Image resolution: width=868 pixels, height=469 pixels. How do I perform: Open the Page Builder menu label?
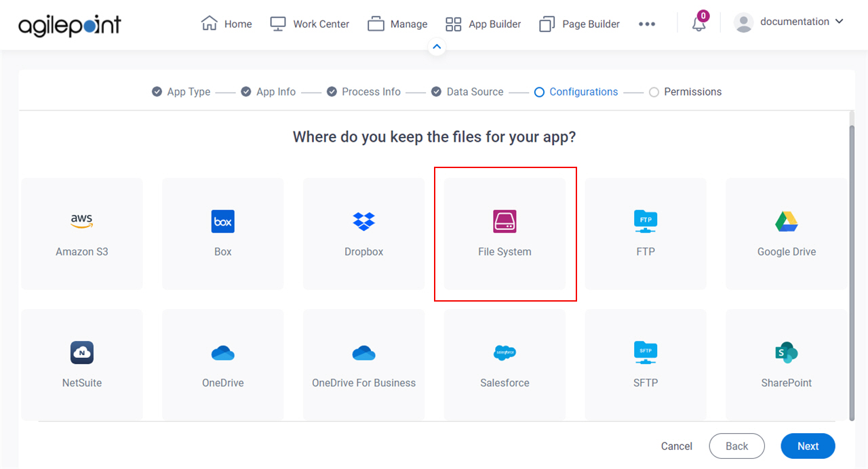click(591, 24)
